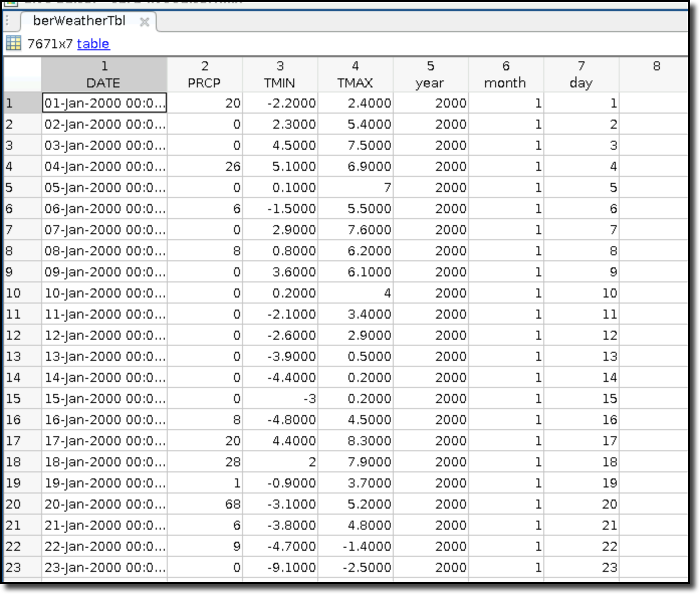Screen dimensions: 700x594
Task: Click PRCP cell with value 68
Action: [x=205, y=504]
